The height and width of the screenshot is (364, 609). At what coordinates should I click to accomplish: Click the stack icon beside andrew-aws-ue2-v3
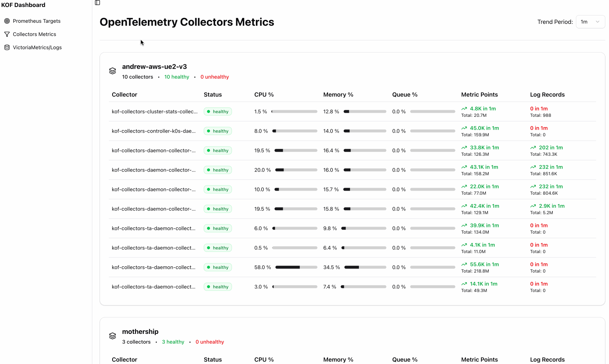pyautogui.click(x=113, y=71)
